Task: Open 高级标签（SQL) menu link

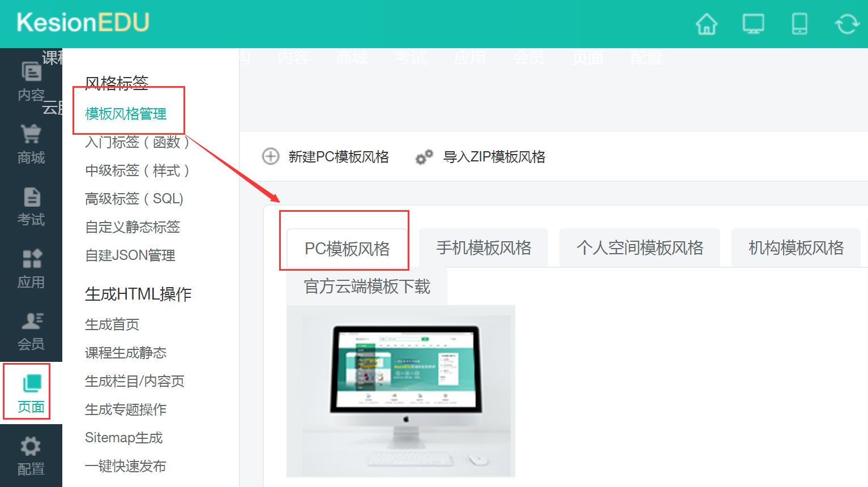Action: click(134, 199)
